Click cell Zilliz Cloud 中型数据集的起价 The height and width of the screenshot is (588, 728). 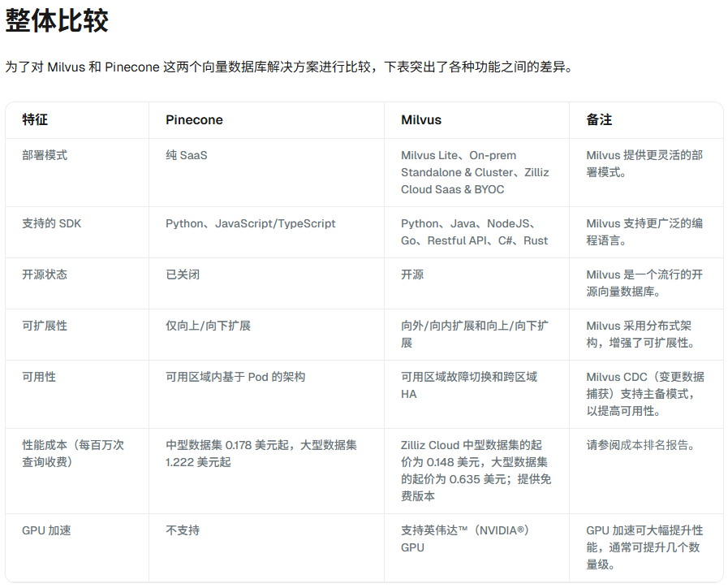click(476, 470)
